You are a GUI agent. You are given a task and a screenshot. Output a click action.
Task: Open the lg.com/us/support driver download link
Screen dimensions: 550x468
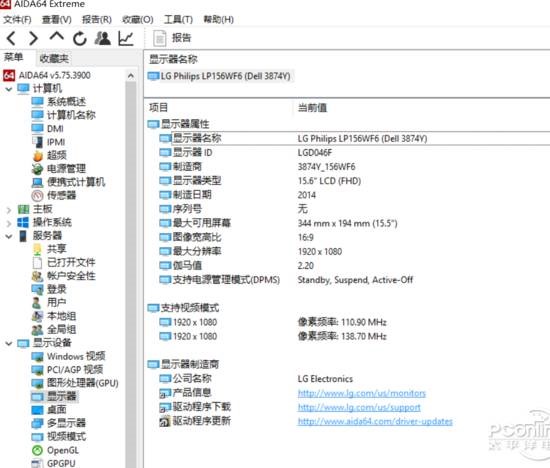(x=359, y=407)
